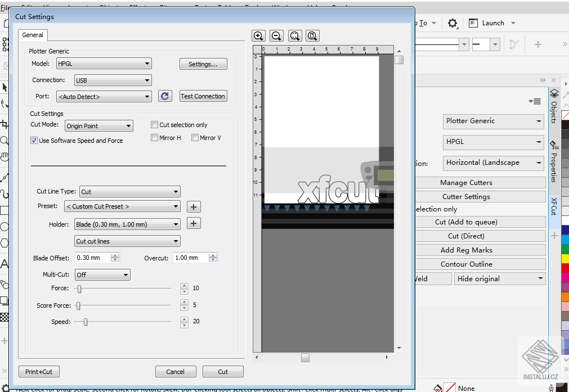This screenshot has height=392, width=569.
Task: Click Manage Cutters in docker
Action: tap(481, 183)
